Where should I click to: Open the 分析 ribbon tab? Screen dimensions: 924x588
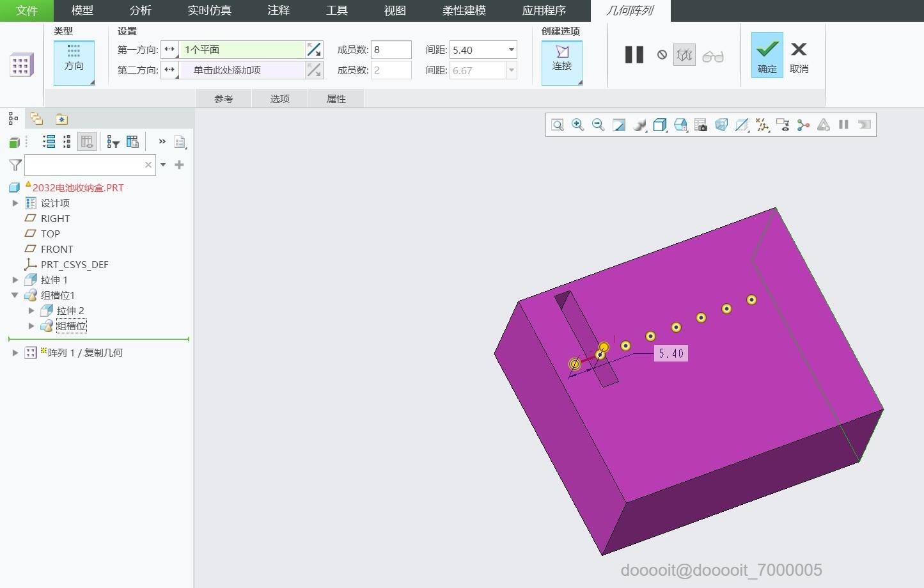(x=140, y=11)
